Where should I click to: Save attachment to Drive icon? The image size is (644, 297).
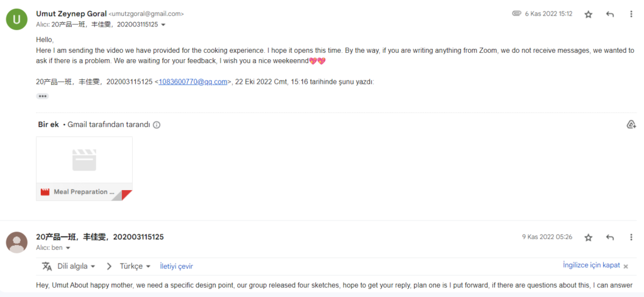631,125
